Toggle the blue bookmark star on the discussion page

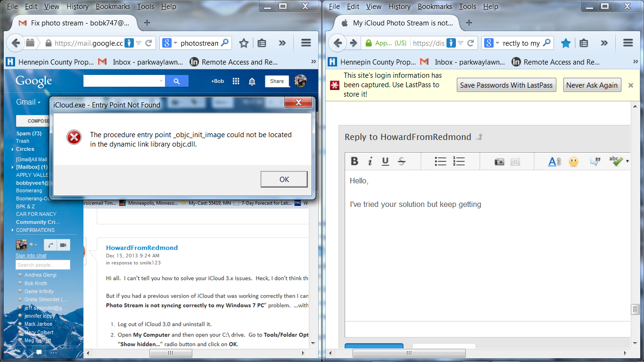pyautogui.click(x=566, y=43)
